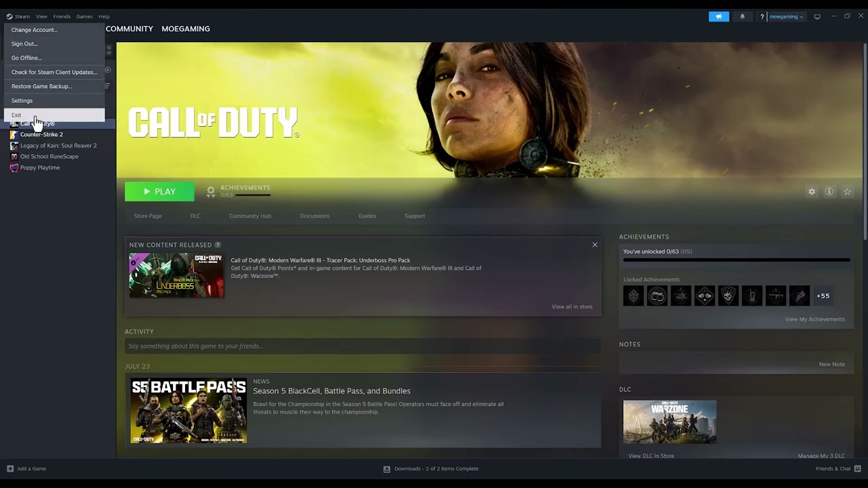
Task: Show the +55 more achievements
Action: 823,296
